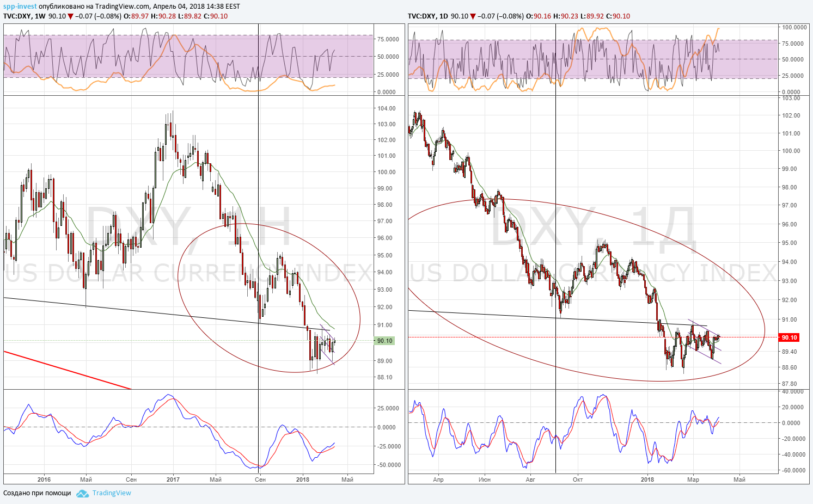The image size is (813, 504).
Task: Click the 2017 label on the weekly time axis
Action: pos(173,480)
